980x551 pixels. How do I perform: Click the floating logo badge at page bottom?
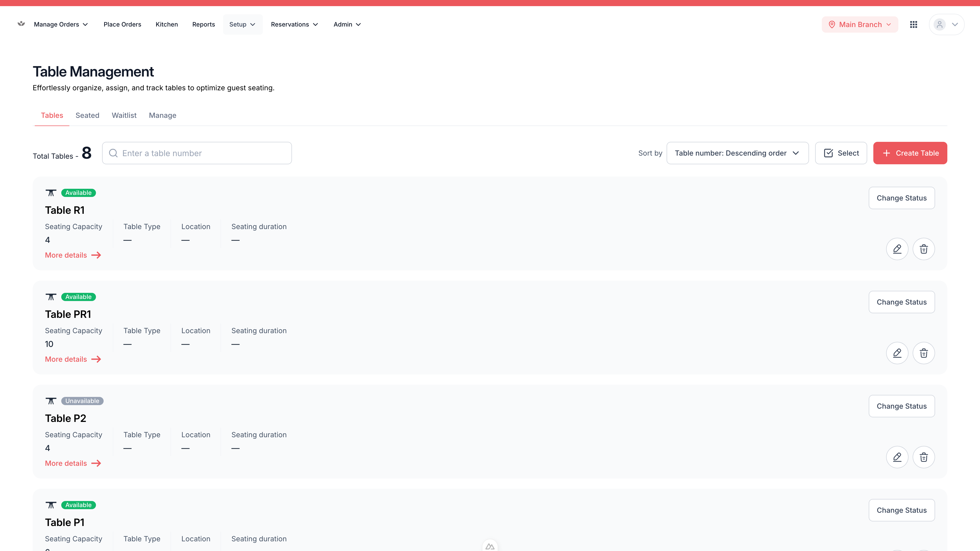[490, 546]
